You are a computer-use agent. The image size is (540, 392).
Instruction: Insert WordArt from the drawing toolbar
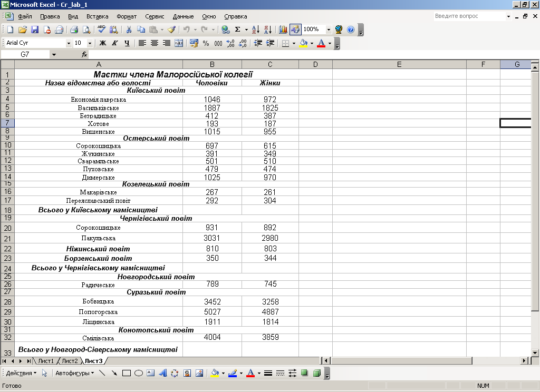(162, 373)
